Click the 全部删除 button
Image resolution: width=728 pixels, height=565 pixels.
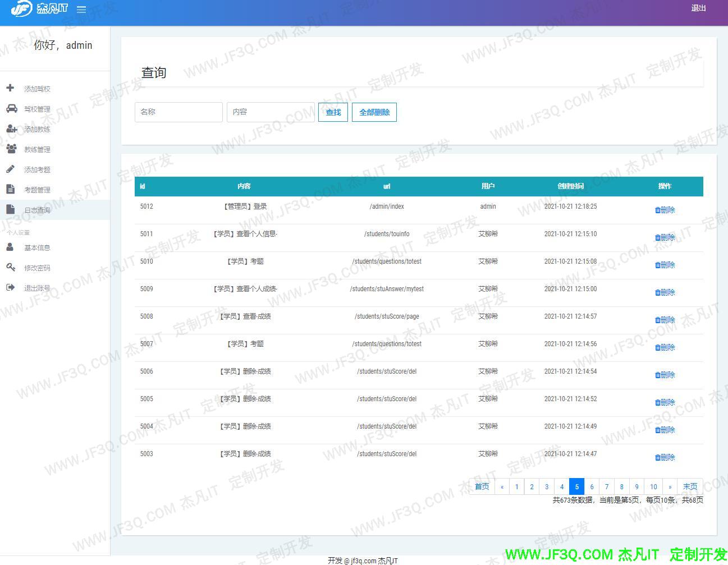(374, 112)
